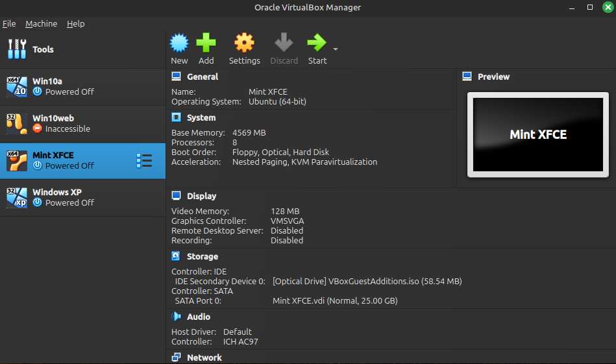
Task: Collapse the General section header
Action: [203, 77]
